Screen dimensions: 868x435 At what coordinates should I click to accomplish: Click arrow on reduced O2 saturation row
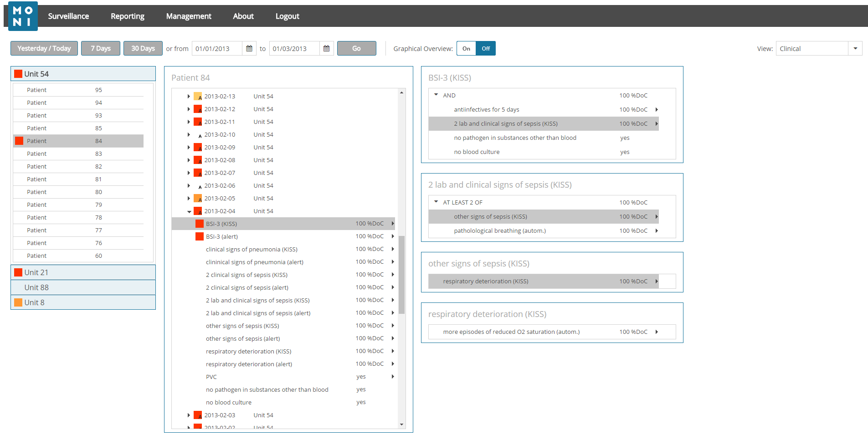657,332
